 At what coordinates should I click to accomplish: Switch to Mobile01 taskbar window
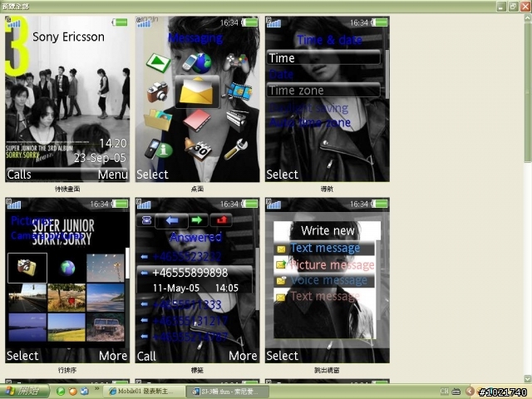coord(143,392)
